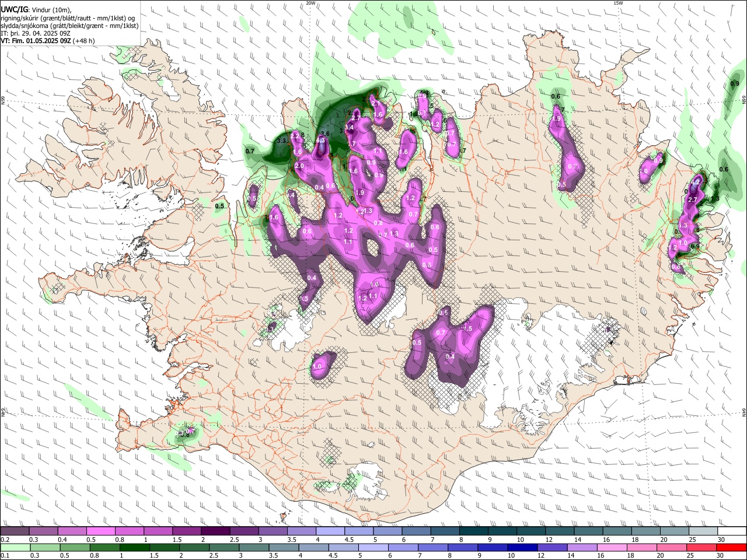The image size is (747, 560).
Task: Click the '3.3' precipitation value on the map
Action: tap(281, 141)
